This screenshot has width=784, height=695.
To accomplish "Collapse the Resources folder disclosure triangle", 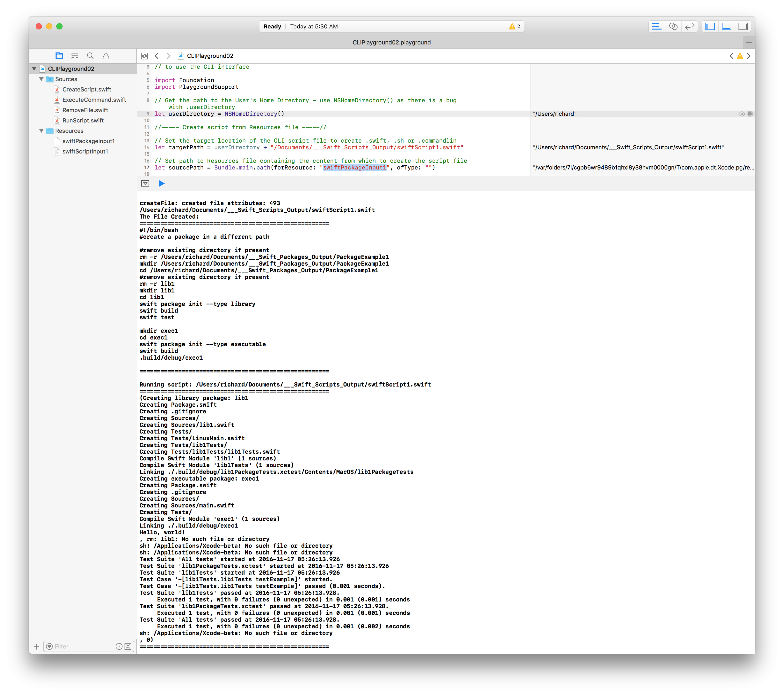I will click(41, 131).
